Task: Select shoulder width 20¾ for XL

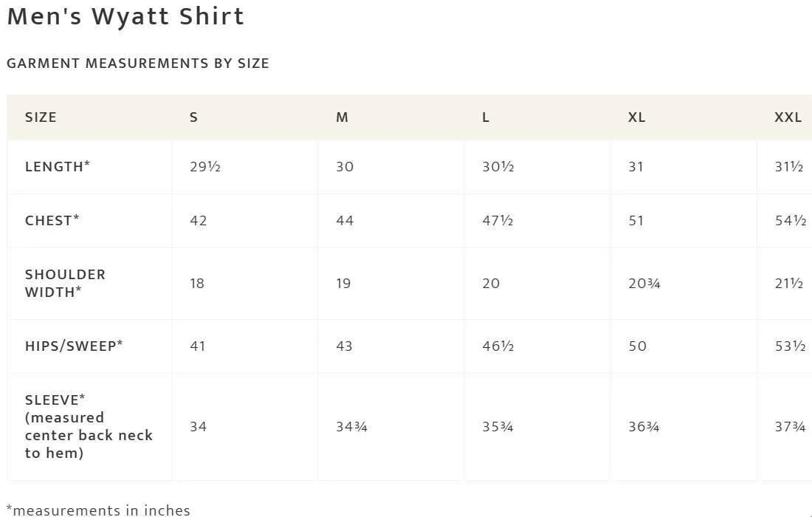Action: point(644,284)
